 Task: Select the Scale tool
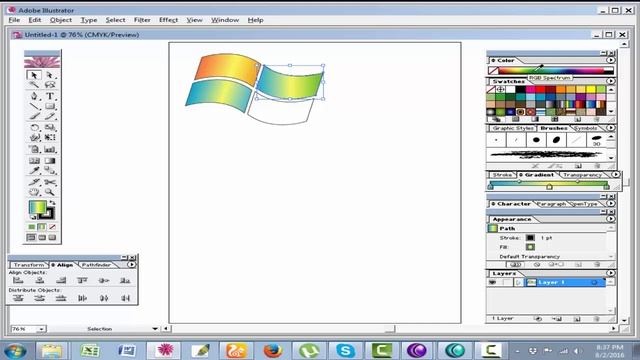(50, 128)
